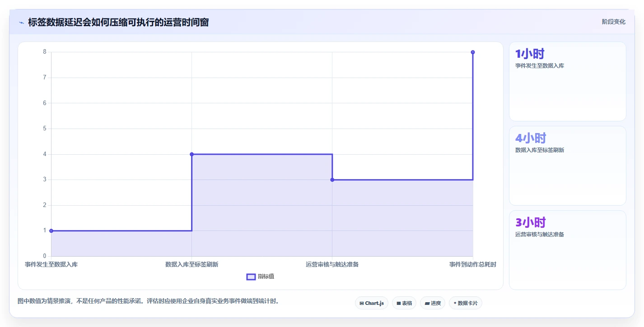Click x-axis label 运营审核与触达准备
Viewport: 644px width, 327px height.
pyautogui.click(x=332, y=264)
